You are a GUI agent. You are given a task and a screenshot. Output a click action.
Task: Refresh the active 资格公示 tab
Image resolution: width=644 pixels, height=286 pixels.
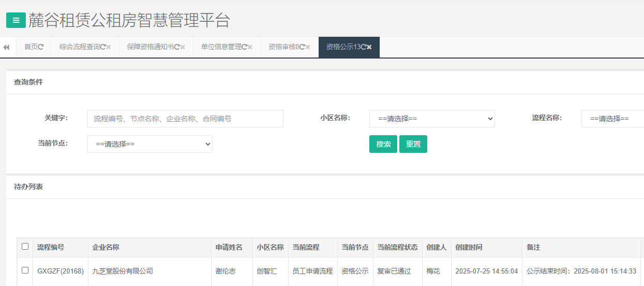364,47
